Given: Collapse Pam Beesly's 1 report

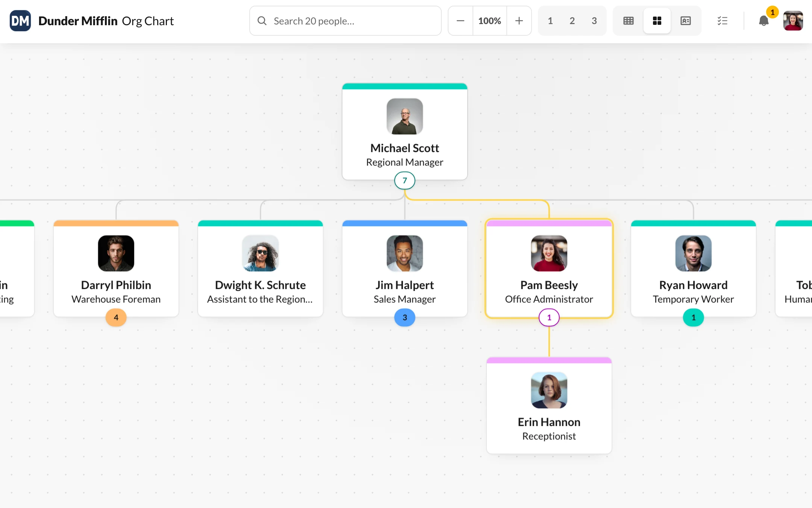Looking at the screenshot, I should [549, 318].
